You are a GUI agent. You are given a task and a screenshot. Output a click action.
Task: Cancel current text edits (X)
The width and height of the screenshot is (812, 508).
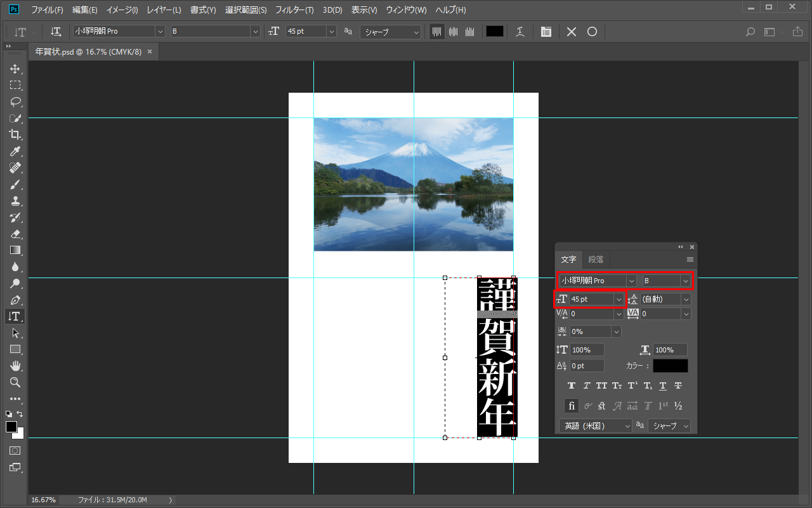(572, 31)
